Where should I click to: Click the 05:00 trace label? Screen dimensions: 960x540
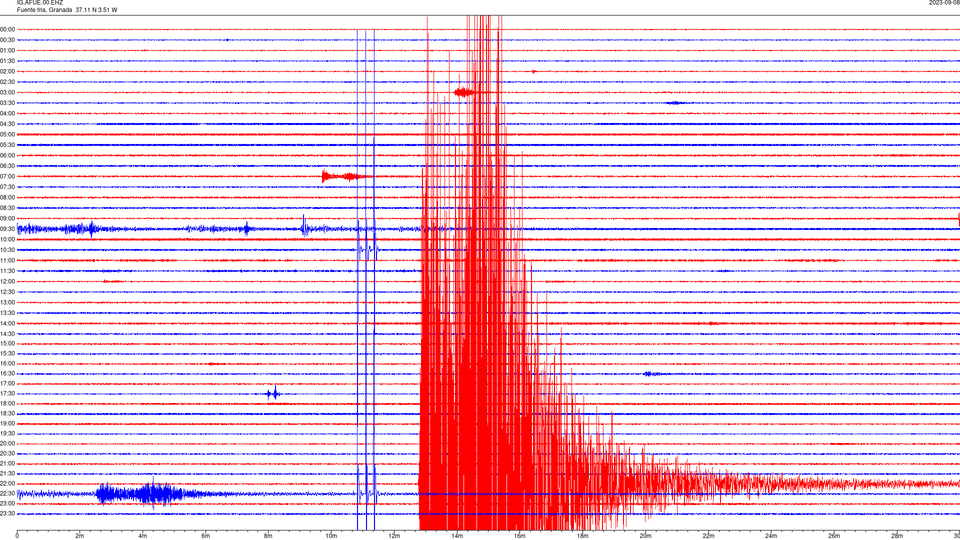click(7, 134)
